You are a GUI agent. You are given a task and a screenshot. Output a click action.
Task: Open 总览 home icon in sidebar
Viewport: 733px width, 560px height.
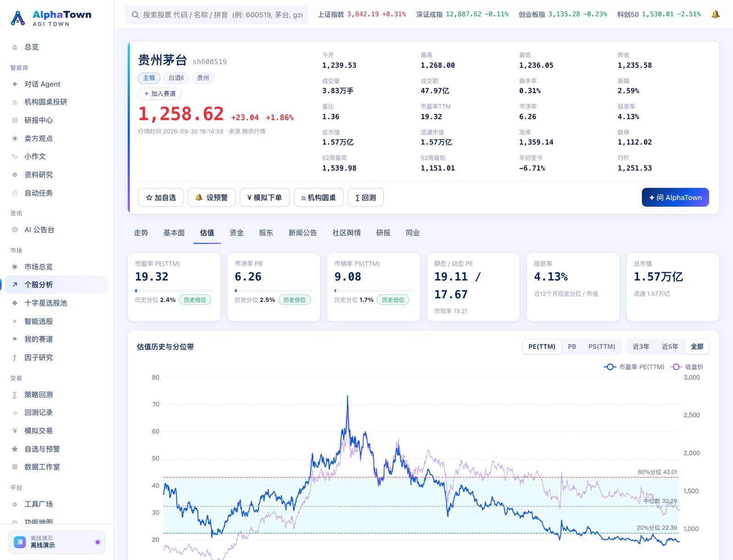[x=15, y=47]
